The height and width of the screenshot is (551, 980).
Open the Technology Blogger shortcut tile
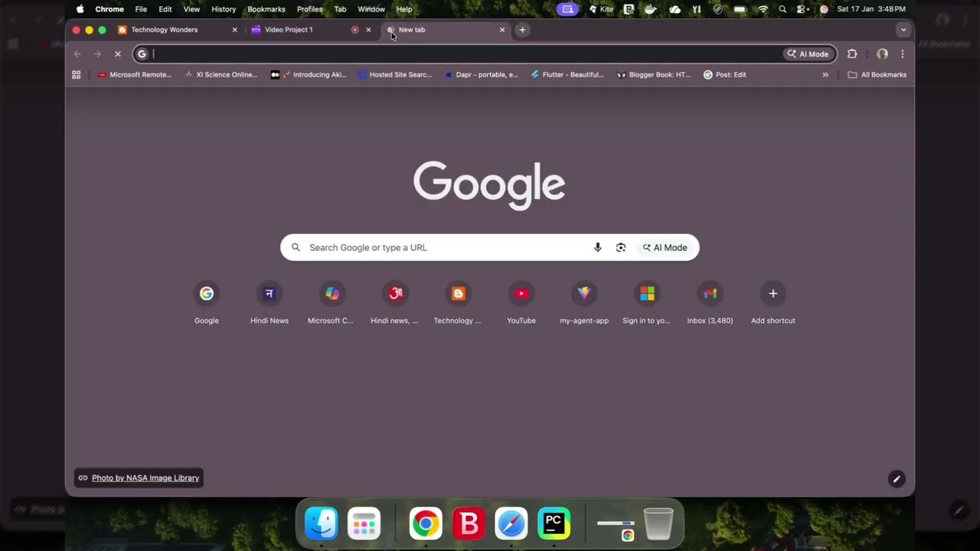[458, 303]
